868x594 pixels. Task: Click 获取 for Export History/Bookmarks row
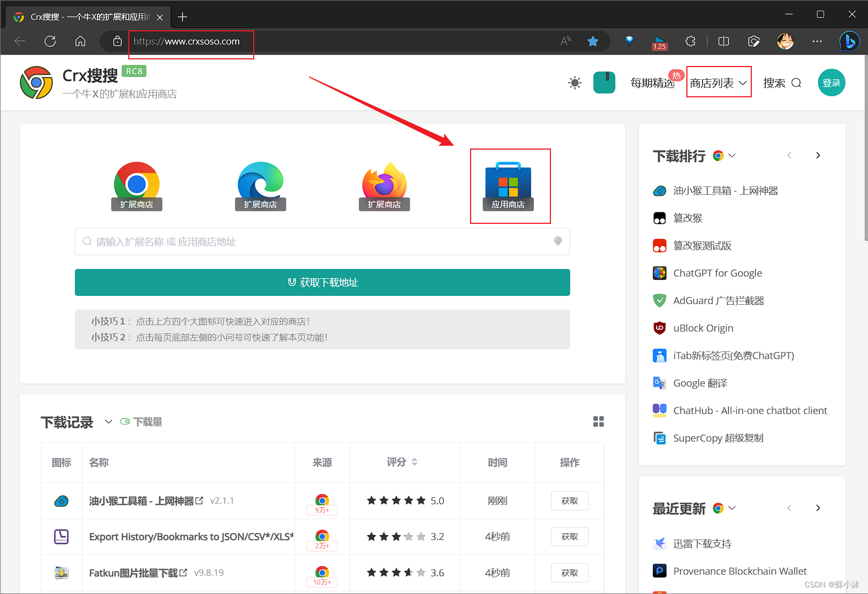pos(570,537)
